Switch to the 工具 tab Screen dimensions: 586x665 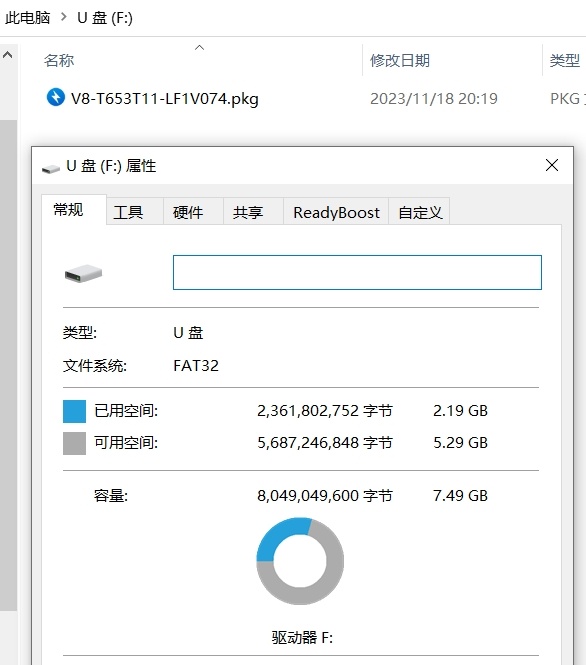pyautogui.click(x=128, y=212)
